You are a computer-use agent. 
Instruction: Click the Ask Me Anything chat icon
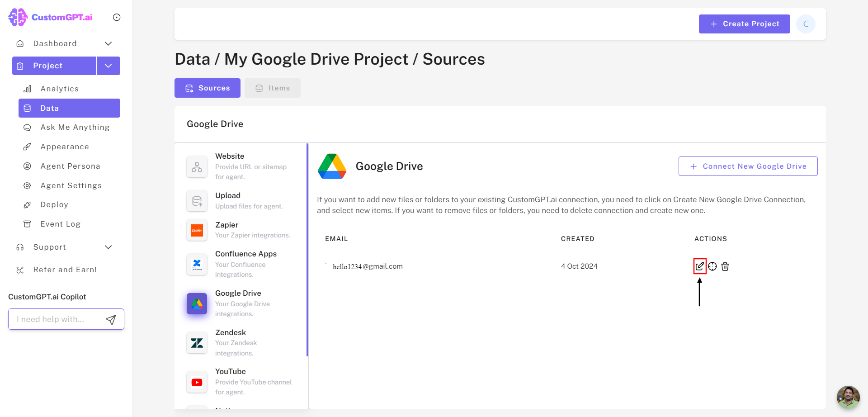coord(28,128)
